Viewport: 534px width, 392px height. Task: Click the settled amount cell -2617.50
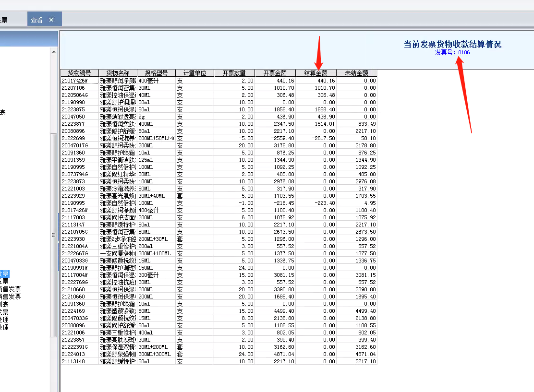coord(316,138)
